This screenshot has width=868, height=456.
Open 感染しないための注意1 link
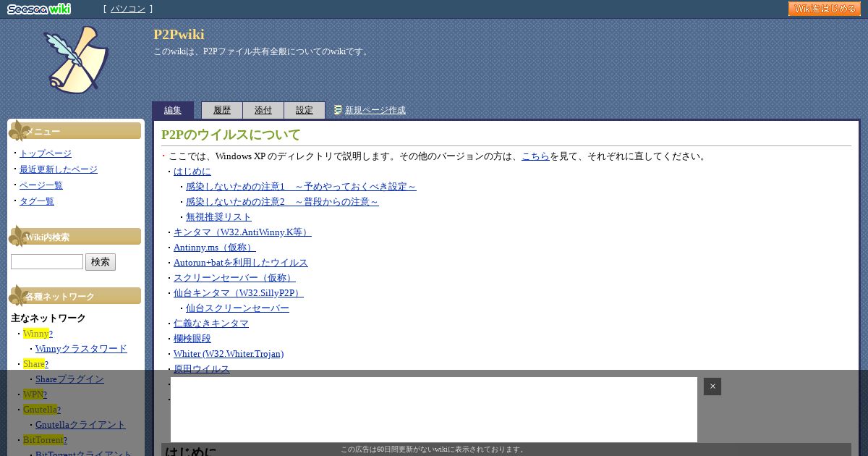pos(301,187)
